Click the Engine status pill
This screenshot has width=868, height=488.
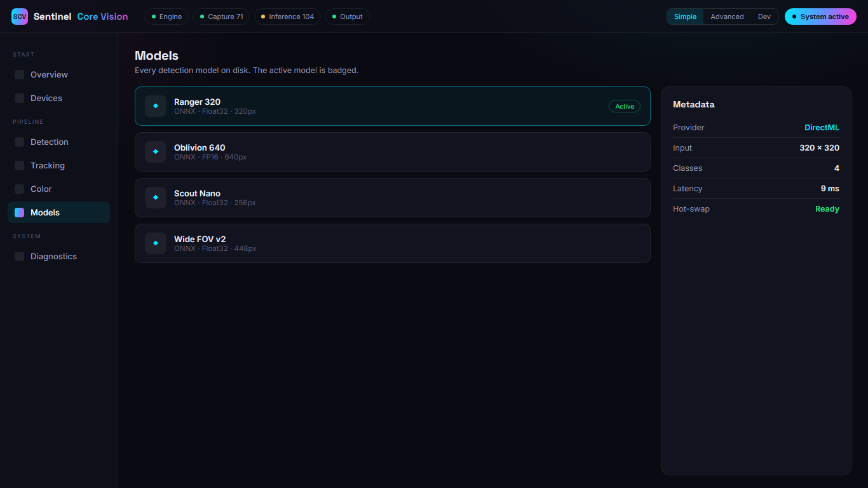(166, 17)
